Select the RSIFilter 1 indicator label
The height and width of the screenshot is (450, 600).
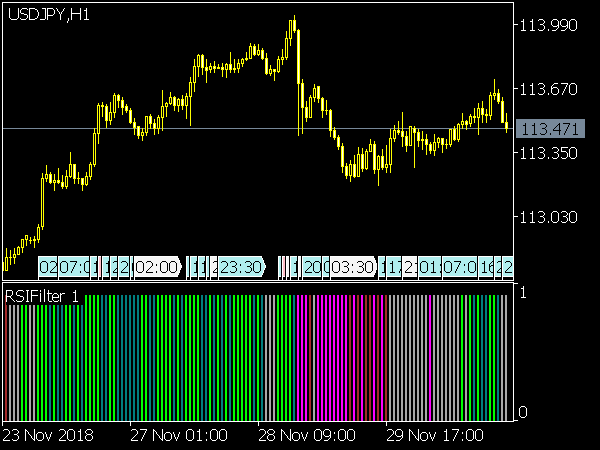42,296
